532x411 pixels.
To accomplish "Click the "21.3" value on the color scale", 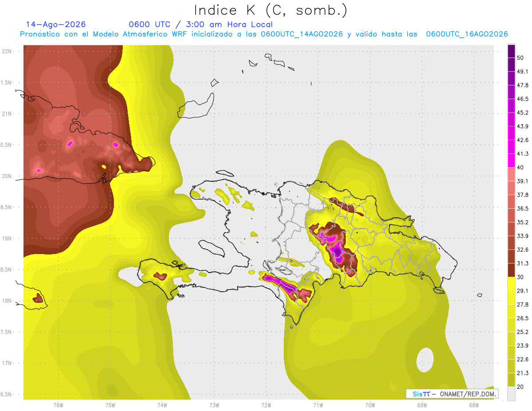I will pyautogui.click(x=523, y=373).
